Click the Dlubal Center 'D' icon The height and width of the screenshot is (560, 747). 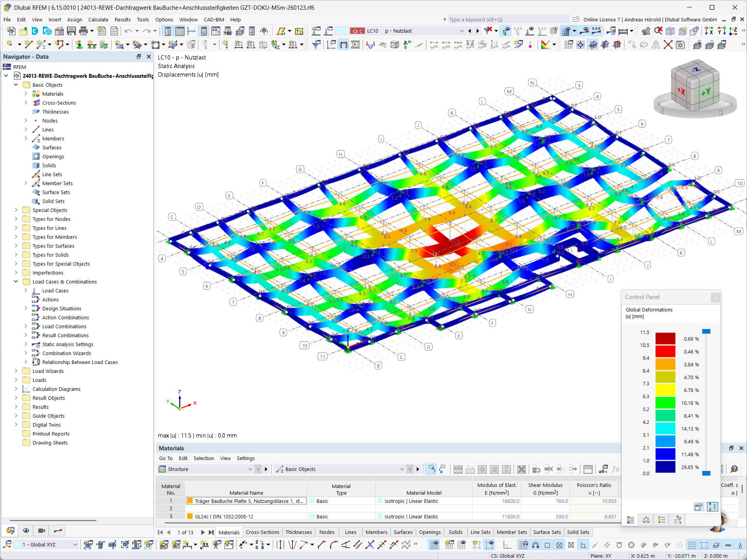click(x=35, y=31)
